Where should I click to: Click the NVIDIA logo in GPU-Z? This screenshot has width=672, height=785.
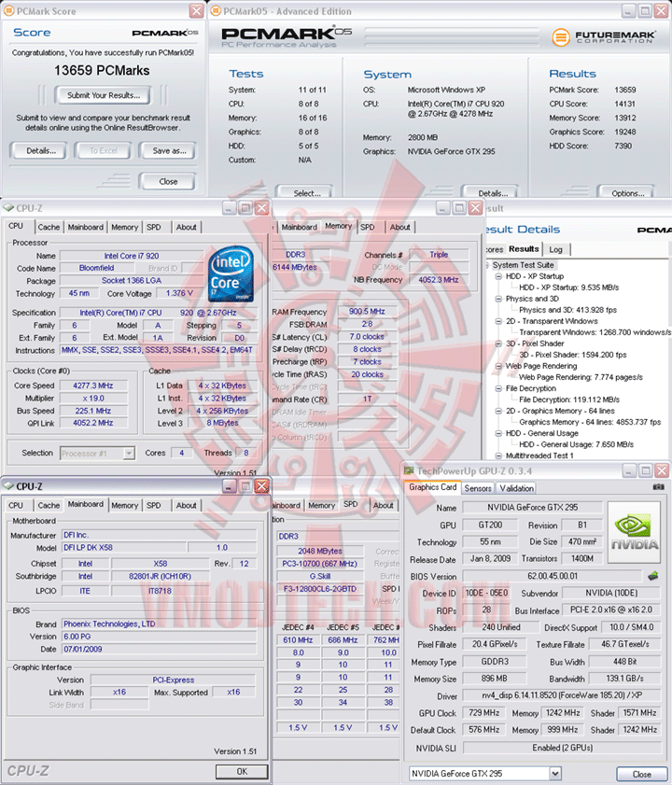(634, 533)
